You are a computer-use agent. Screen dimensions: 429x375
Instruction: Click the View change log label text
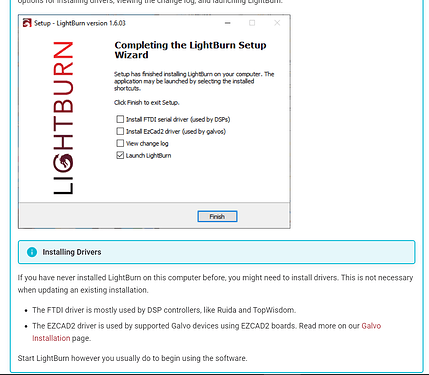coord(147,143)
